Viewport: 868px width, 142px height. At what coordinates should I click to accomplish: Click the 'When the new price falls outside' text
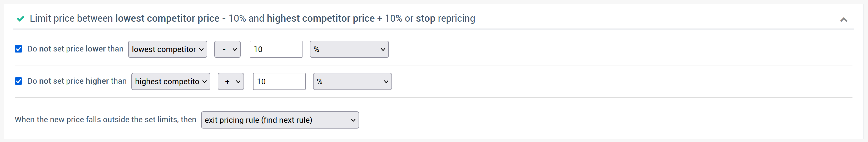[x=105, y=120]
